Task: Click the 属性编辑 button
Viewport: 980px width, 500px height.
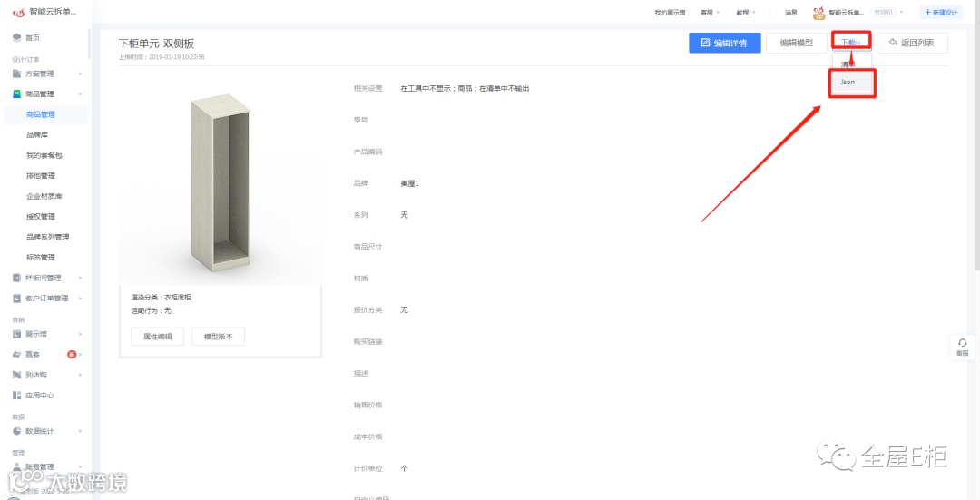Action: click(158, 337)
